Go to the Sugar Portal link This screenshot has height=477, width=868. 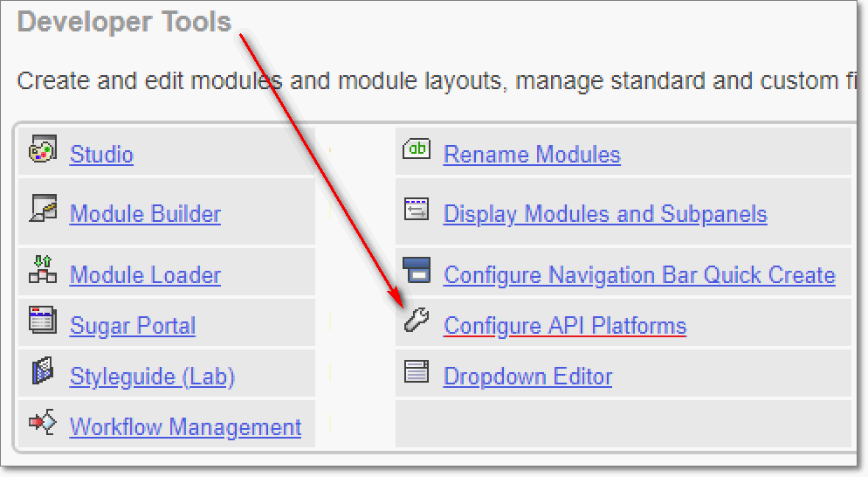click(x=133, y=326)
